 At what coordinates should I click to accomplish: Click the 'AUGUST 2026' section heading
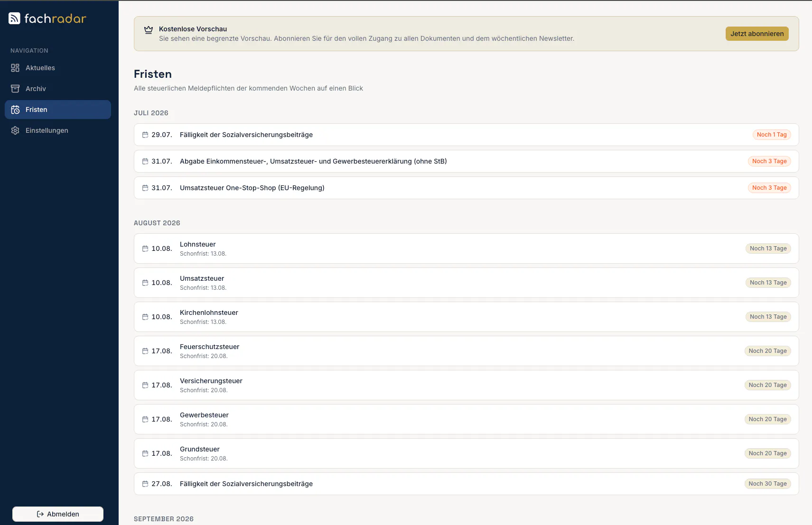[x=157, y=223]
